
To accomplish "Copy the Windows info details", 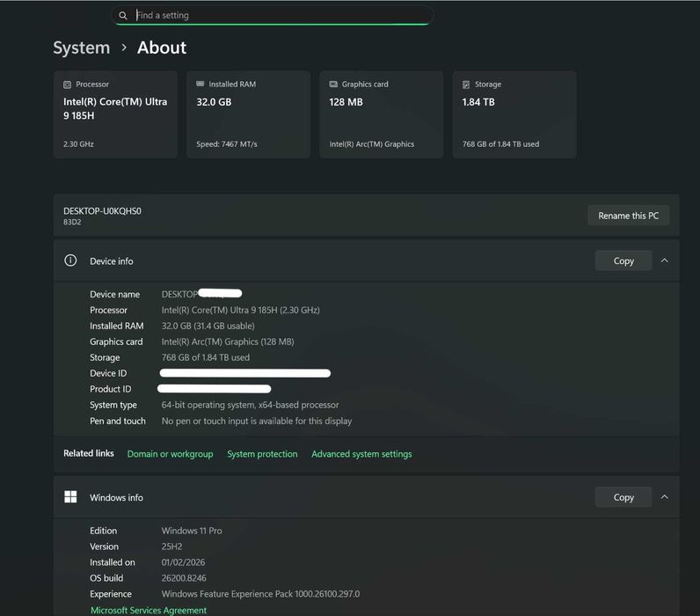I will coord(623,497).
